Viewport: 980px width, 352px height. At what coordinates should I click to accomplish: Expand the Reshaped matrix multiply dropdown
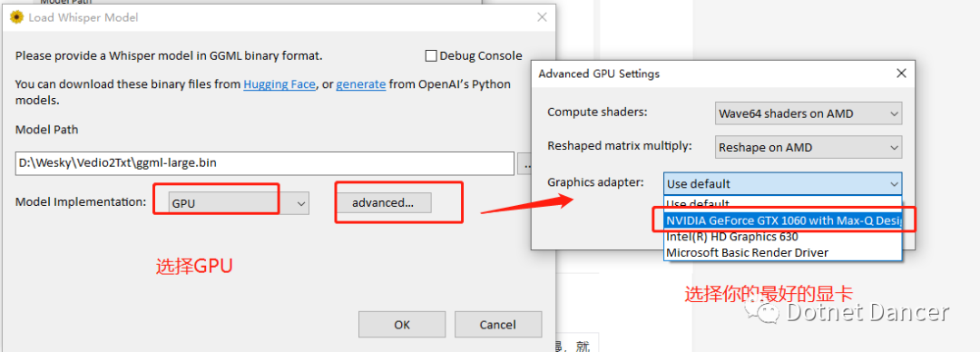tap(808, 148)
